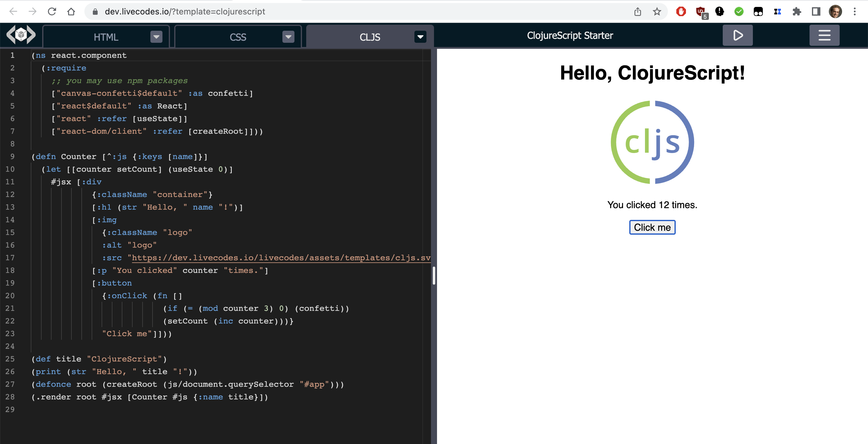Open CSS language dropdown arrow
The height and width of the screenshot is (444, 868).
(x=288, y=37)
